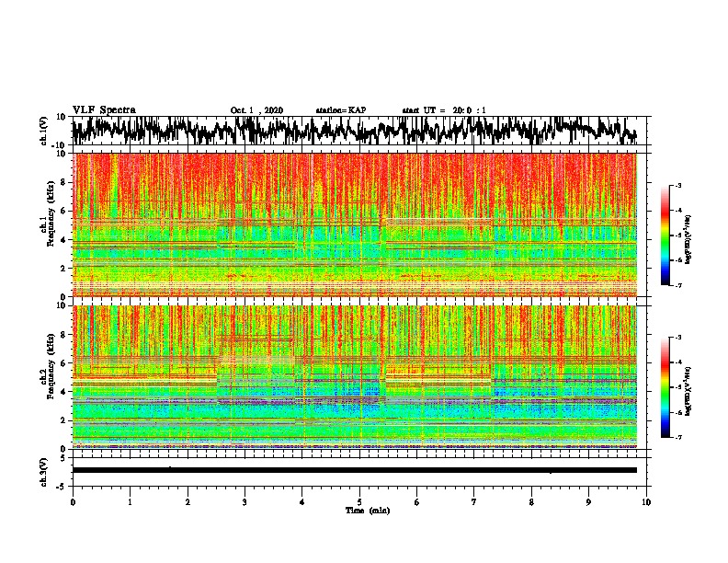
Task: Click the "2" kHz tick on ch.2 frequency axis
Action: (x=63, y=420)
